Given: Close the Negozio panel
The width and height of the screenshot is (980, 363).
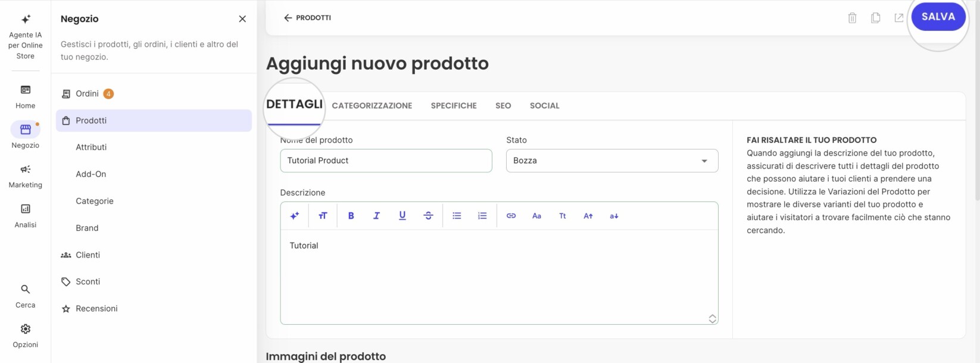Looking at the screenshot, I should coord(242,19).
